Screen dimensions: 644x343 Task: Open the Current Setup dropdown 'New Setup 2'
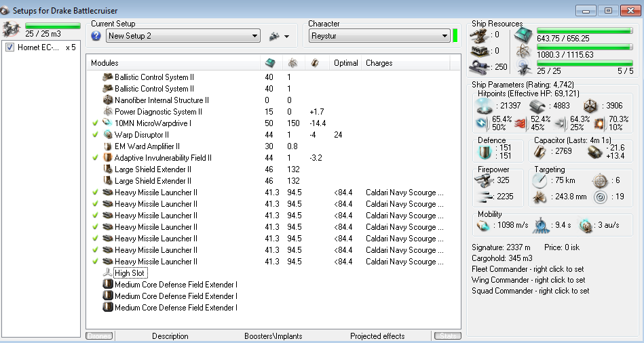183,36
